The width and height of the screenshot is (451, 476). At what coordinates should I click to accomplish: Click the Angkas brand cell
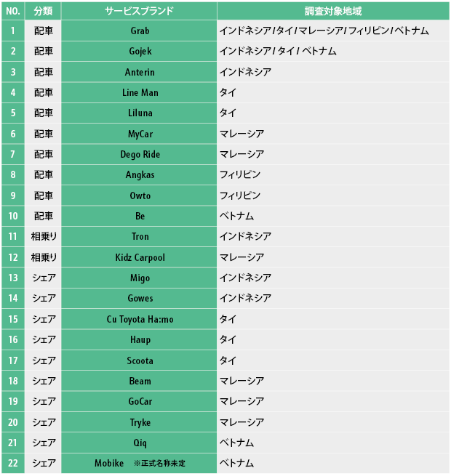(140, 174)
